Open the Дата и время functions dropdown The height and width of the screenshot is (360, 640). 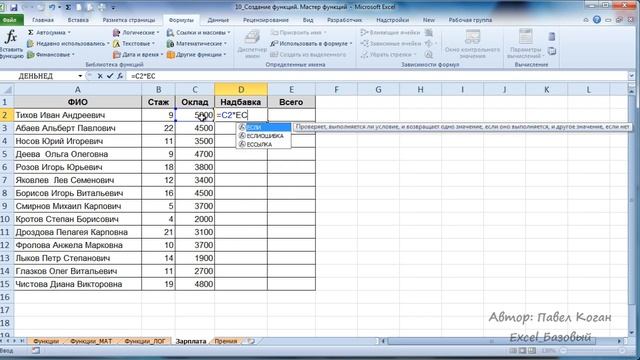pyautogui.click(x=162, y=54)
